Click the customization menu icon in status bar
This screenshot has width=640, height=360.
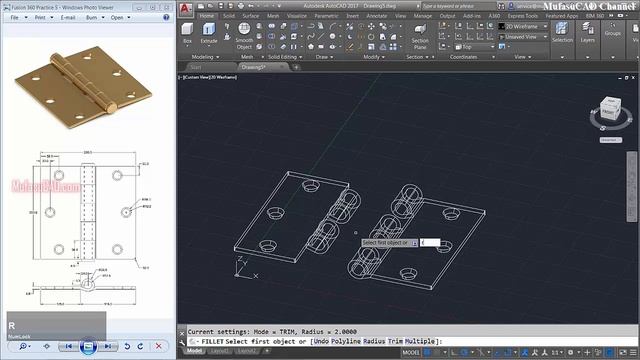tap(633, 352)
